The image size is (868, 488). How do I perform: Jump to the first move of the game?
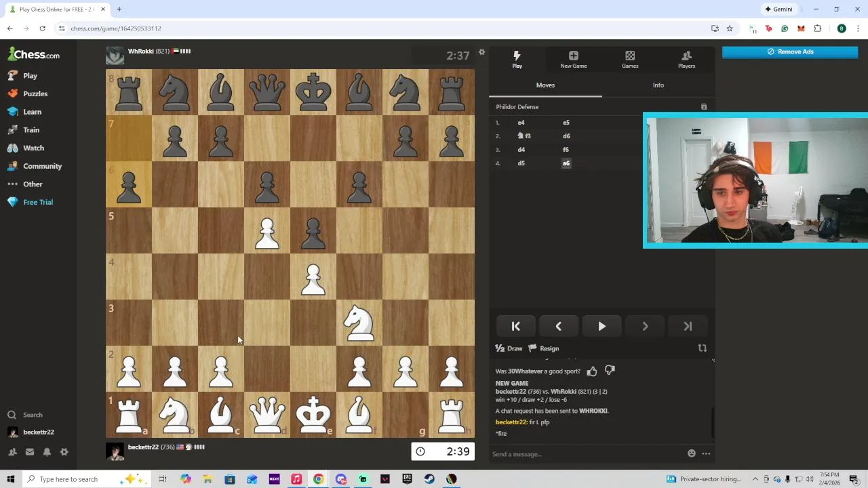[515, 327]
